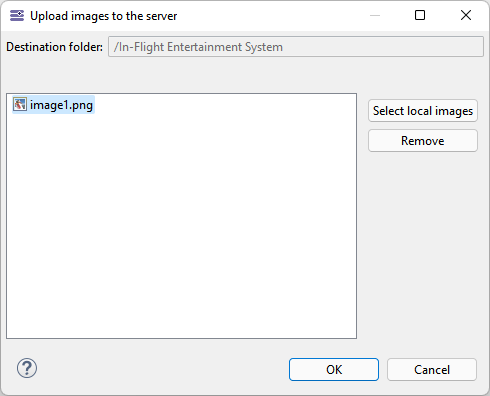Open help via the question mark icon
Image resolution: width=490 pixels, height=396 pixels.
coord(27,368)
